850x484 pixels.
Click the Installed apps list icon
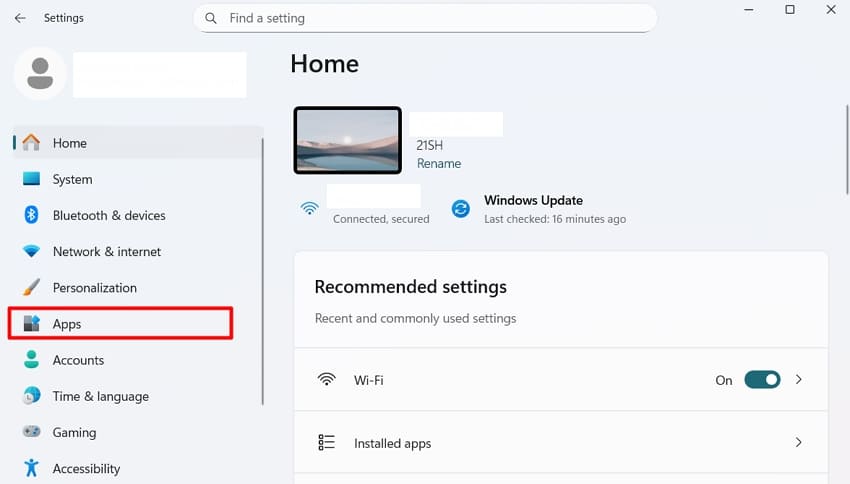point(326,442)
